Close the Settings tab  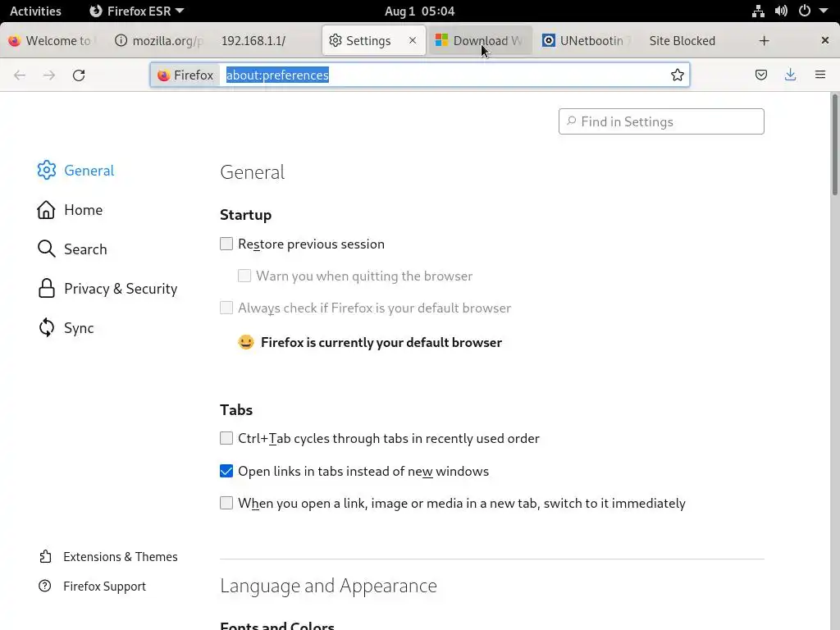[413, 40]
